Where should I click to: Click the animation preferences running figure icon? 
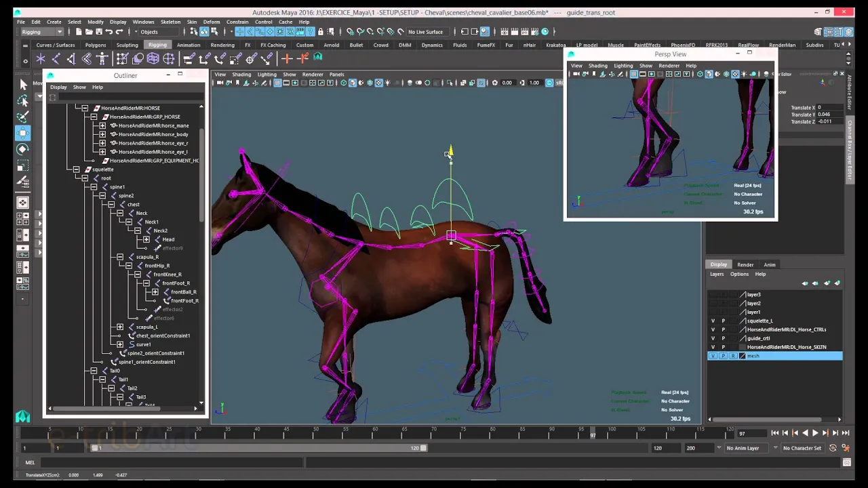846,448
